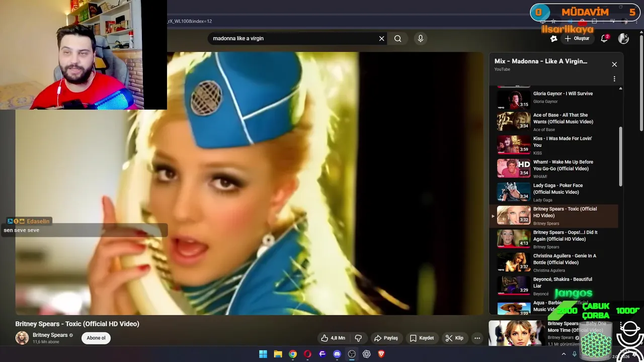
Task: Share the video with Paylaş
Action: (386, 338)
